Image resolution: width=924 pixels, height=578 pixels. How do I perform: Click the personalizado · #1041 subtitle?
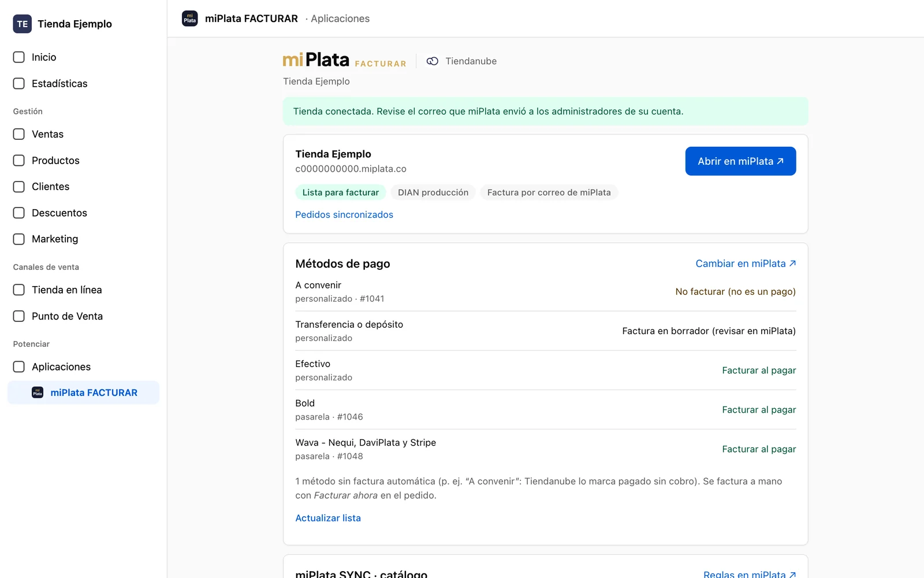click(340, 299)
